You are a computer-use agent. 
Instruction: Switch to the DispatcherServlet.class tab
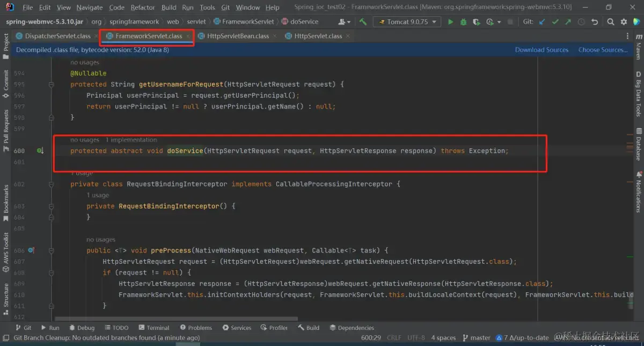tap(58, 36)
